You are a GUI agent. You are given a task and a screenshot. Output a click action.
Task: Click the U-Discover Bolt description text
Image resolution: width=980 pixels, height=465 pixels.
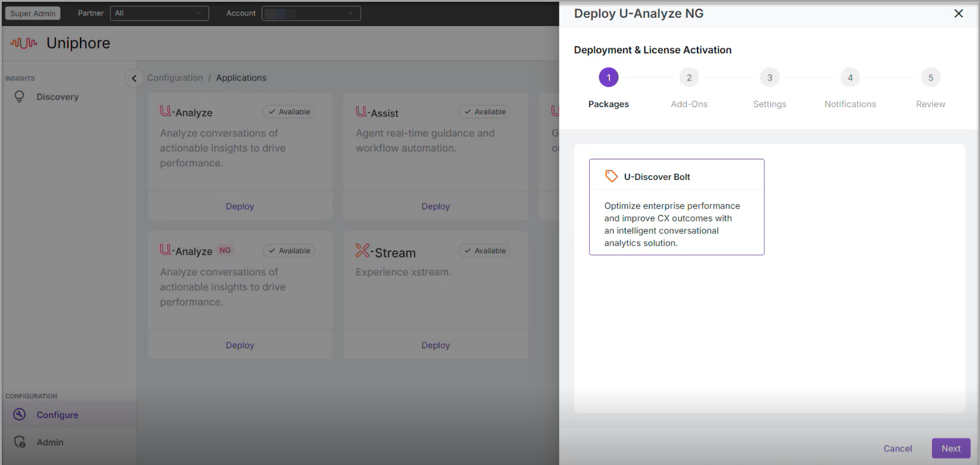click(672, 225)
